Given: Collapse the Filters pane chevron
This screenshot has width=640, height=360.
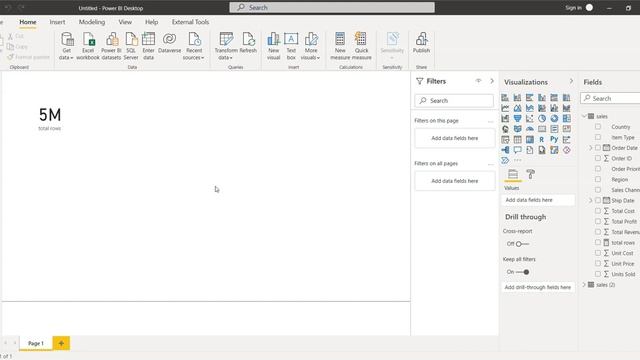Looking at the screenshot, I should [x=492, y=81].
